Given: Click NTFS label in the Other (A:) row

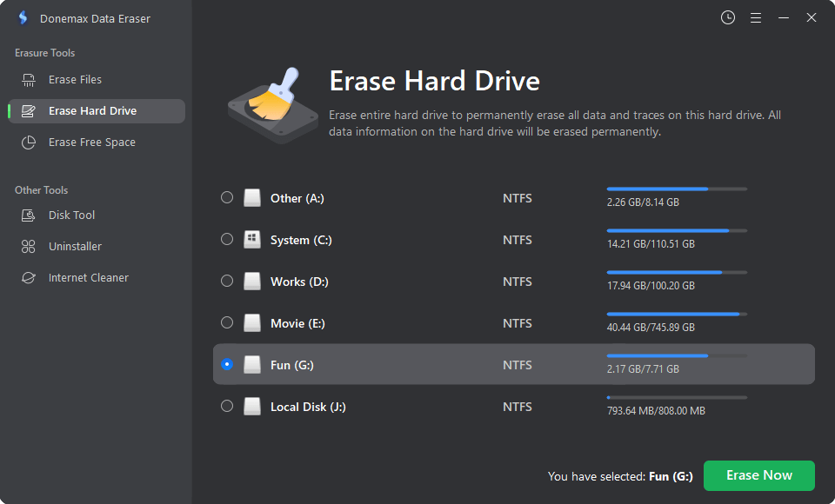Looking at the screenshot, I should pos(517,198).
